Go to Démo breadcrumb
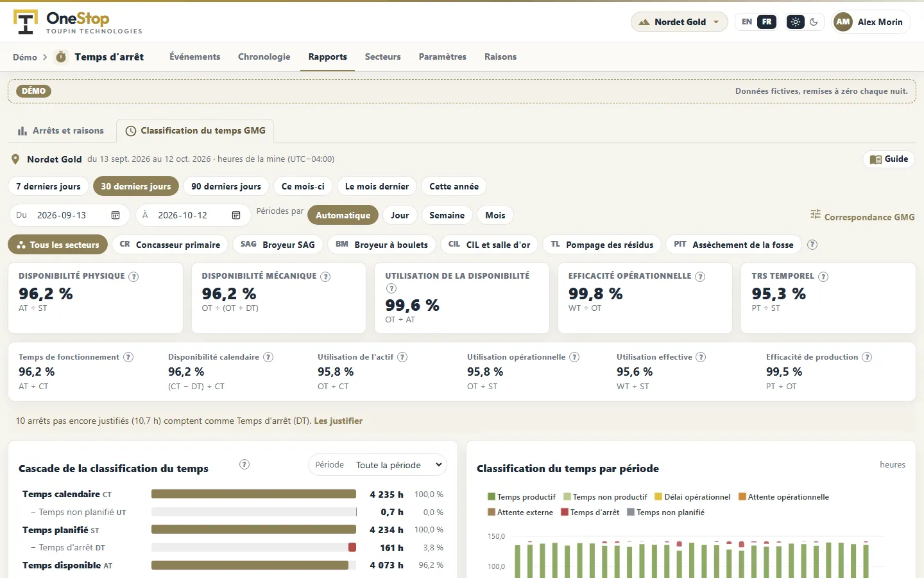Image resolution: width=924 pixels, height=578 pixels. [25, 57]
